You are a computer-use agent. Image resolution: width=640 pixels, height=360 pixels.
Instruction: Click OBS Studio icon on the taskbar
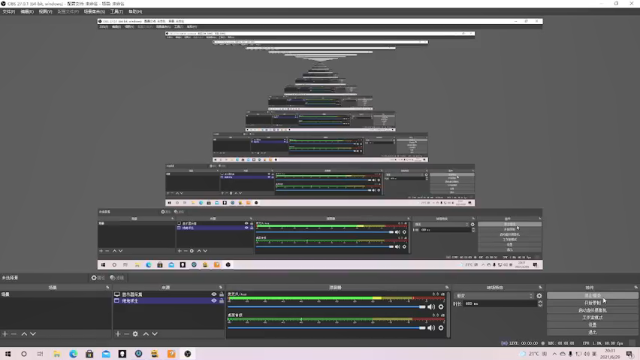(x=187, y=354)
